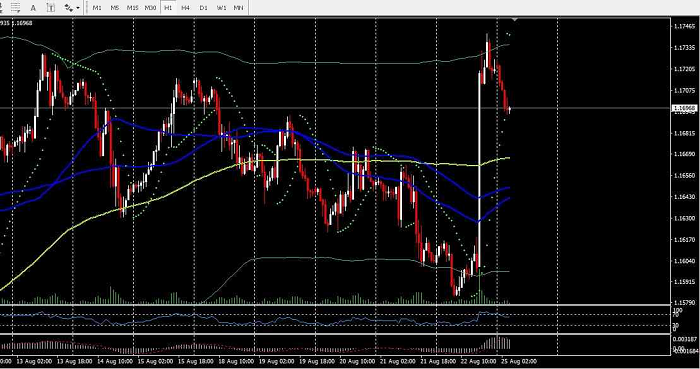Click the MACD histogram sub-window
This screenshot has width=700, height=369.
click(x=335, y=344)
